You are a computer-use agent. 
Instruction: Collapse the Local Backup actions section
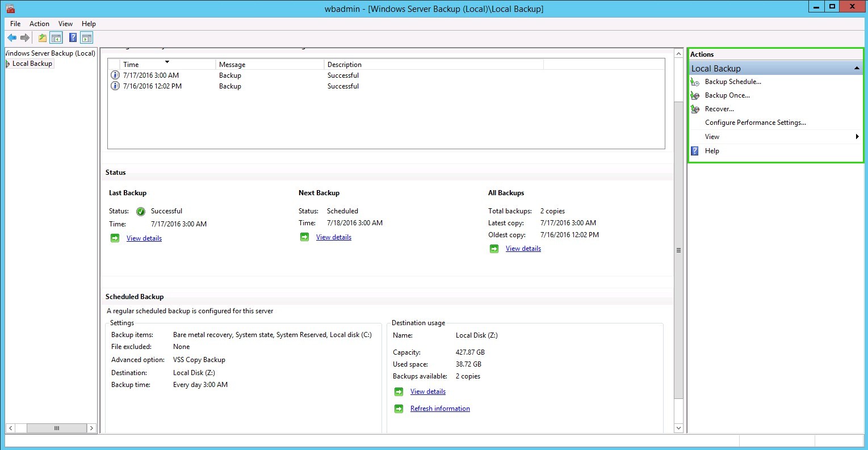click(857, 69)
